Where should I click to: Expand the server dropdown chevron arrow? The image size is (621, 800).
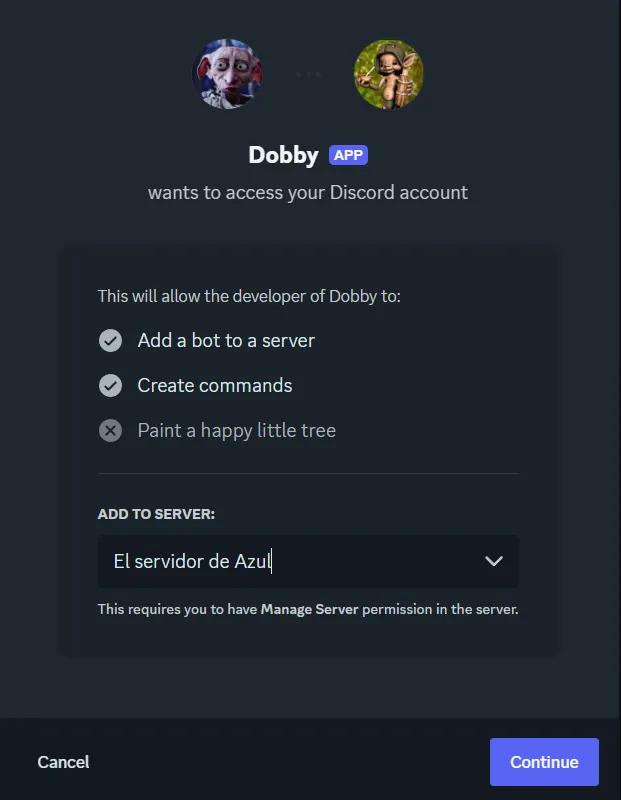tap(493, 561)
